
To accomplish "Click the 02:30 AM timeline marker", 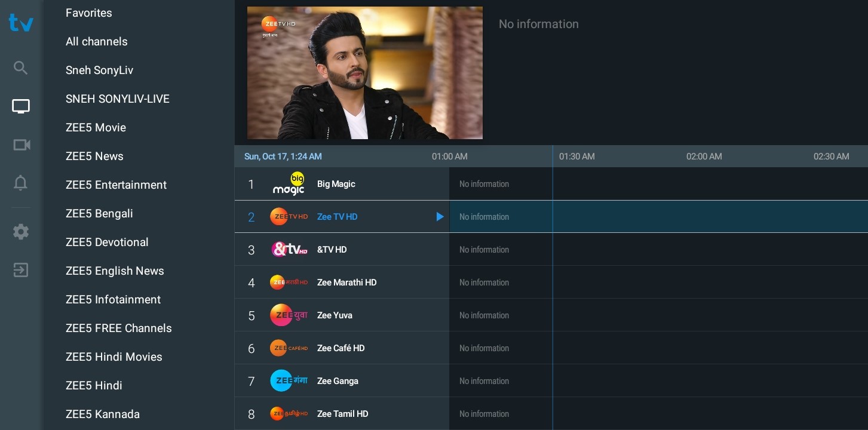I will tap(832, 156).
